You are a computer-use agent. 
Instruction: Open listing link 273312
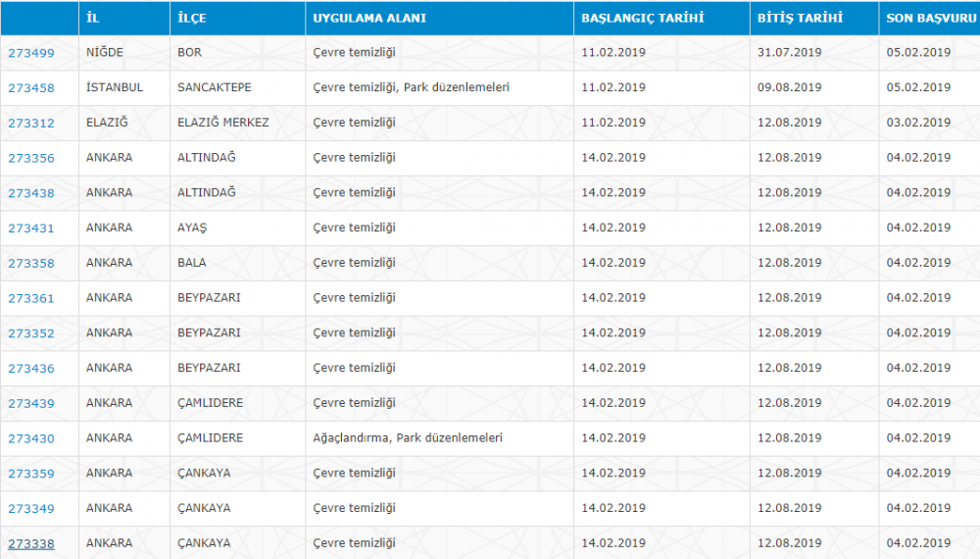click(31, 124)
